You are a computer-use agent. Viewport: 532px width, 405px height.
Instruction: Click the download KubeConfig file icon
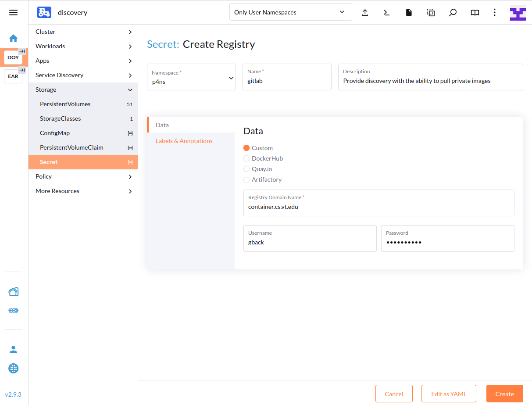409,12
